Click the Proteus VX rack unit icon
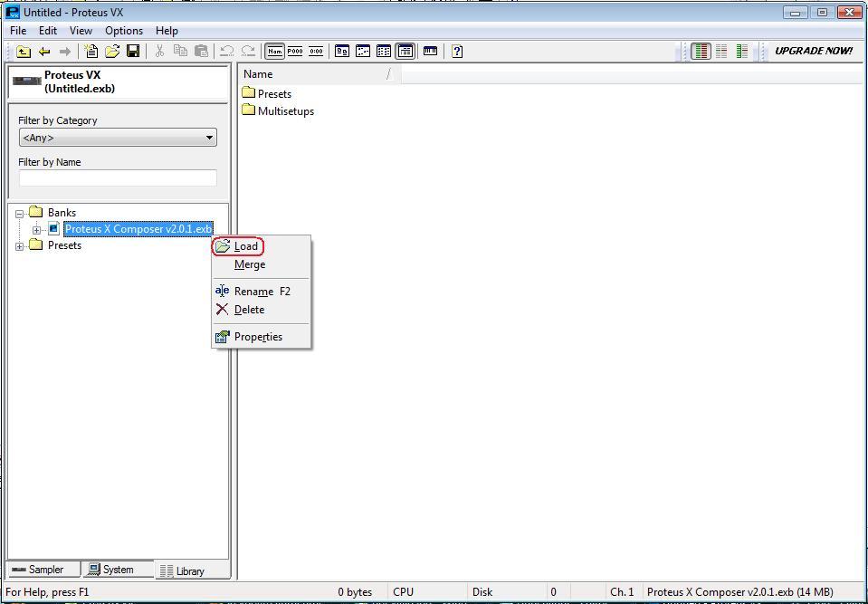The height and width of the screenshot is (604, 868). pyautogui.click(x=27, y=81)
